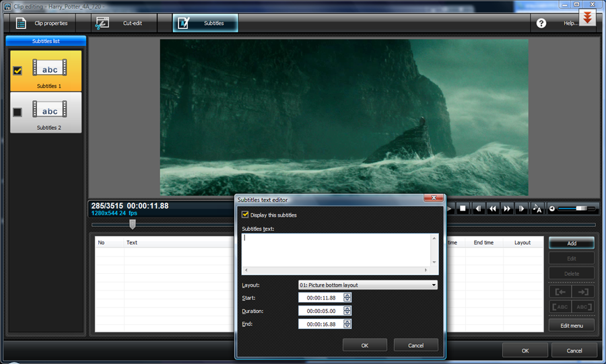Click the Delete subtitle button
Image resolution: width=606 pixels, height=364 pixels.
(x=572, y=273)
